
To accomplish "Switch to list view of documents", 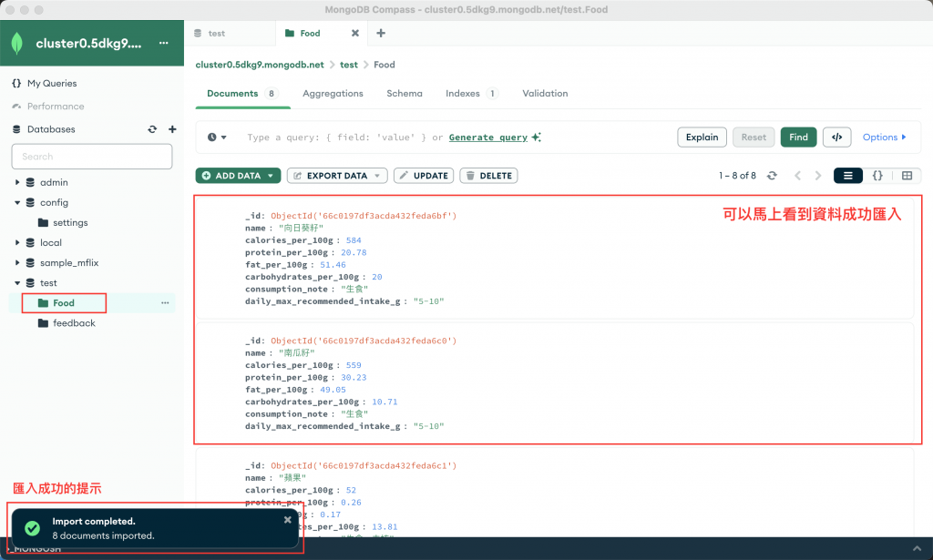I will [x=848, y=176].
